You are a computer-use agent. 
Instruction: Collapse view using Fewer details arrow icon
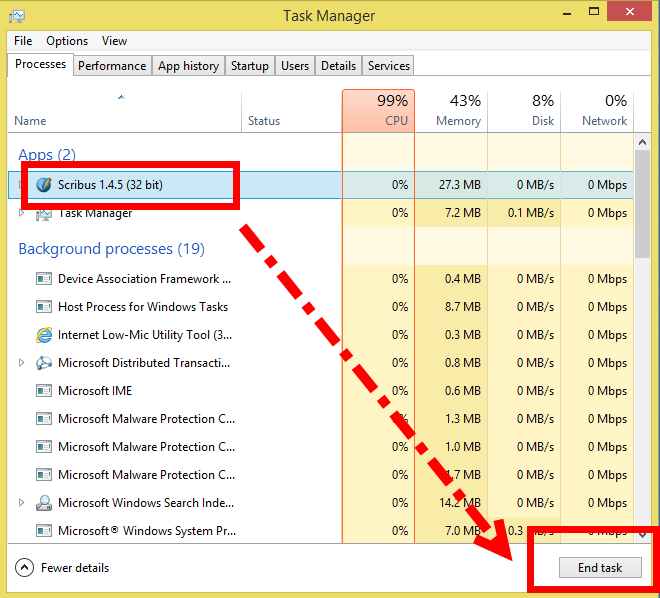point(24,568)
